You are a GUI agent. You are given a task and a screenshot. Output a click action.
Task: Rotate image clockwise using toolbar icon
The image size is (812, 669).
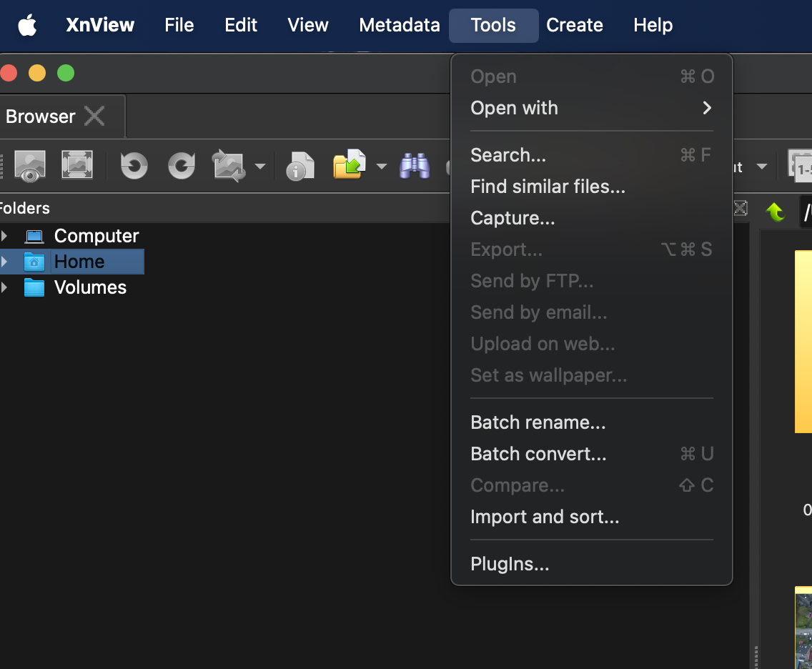click(x=181, y=166)
